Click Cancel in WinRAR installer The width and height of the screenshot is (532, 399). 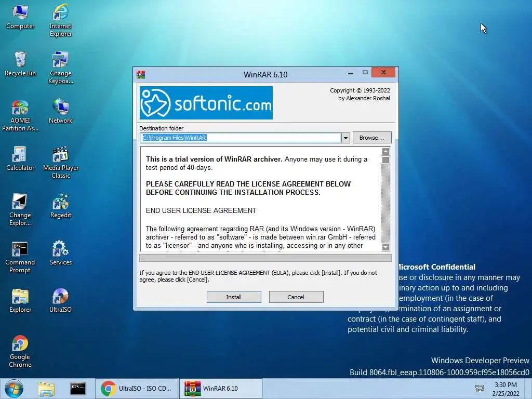pos(296,297)
